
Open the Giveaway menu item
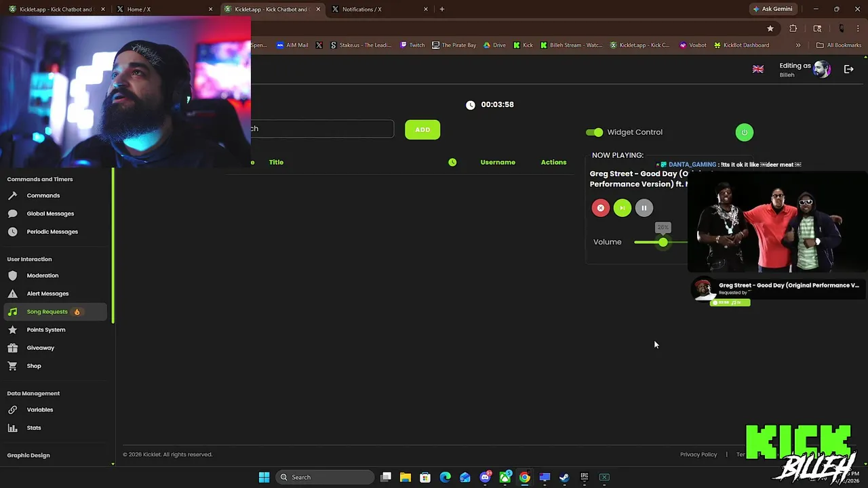click(41, 348)
